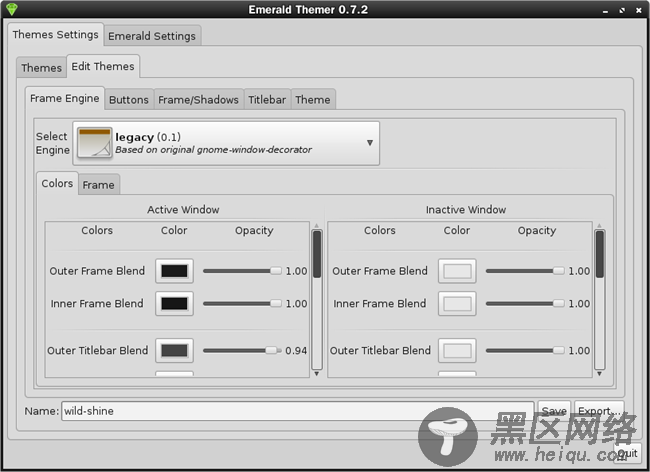Open the Themes sub-tab

pos(41,68)
